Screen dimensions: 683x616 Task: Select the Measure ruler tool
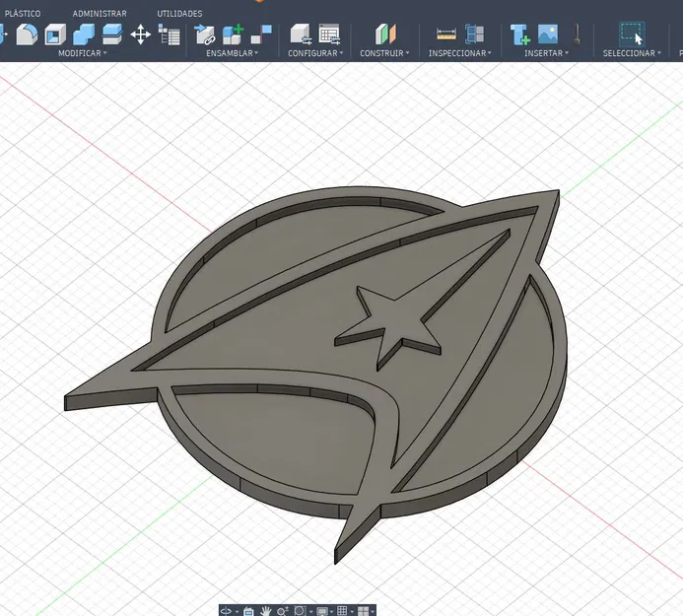pyautogui.click(x=446, y=34)
